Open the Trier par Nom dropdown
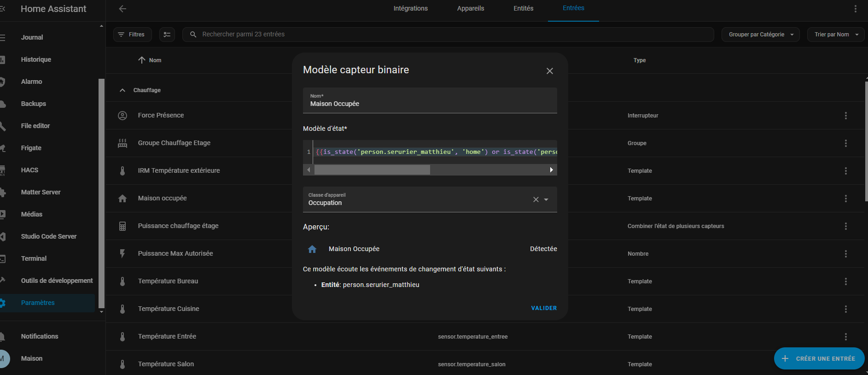Image resolution: width=868 pixels, height=375 pixels. [x=836, y=35]
